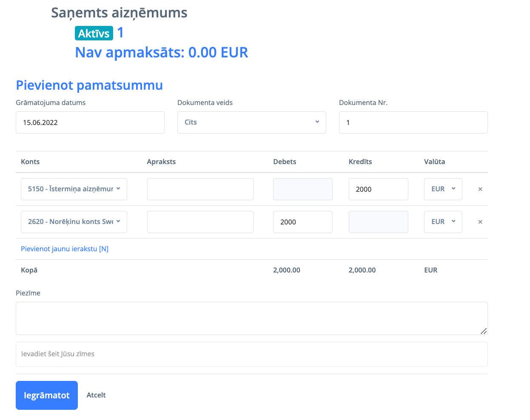
Task: Click the Kopā credit total 2,000.00
Action: coord(362,270)
